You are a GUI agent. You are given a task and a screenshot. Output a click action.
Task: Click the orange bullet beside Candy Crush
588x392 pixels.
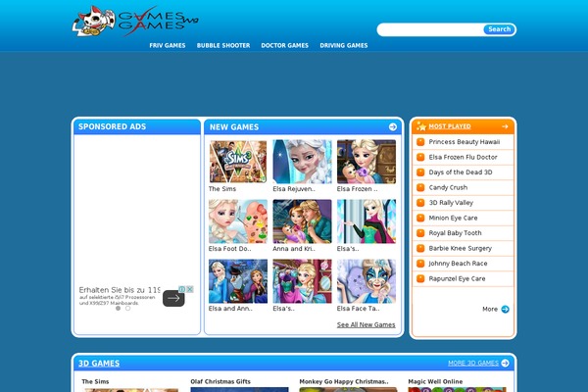pos(420,187)
